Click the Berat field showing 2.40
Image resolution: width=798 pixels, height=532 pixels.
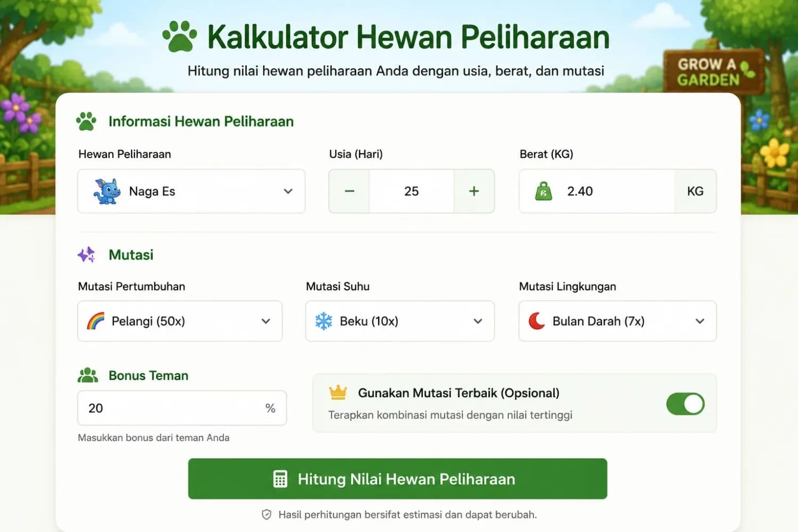[x=597, y=192]
